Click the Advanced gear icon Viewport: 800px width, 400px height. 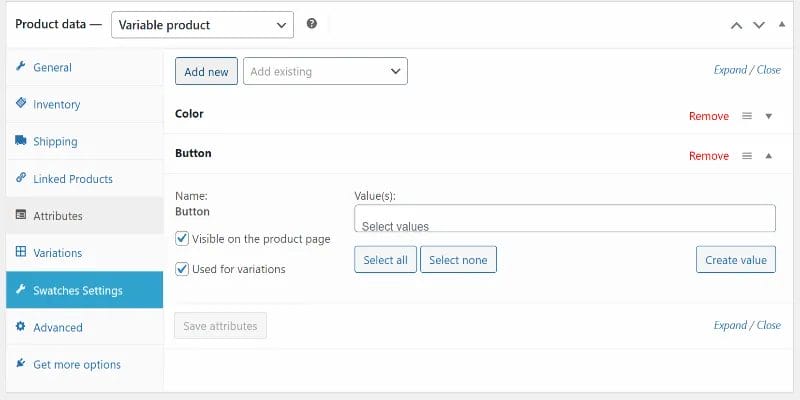click(x=21, y=327)
